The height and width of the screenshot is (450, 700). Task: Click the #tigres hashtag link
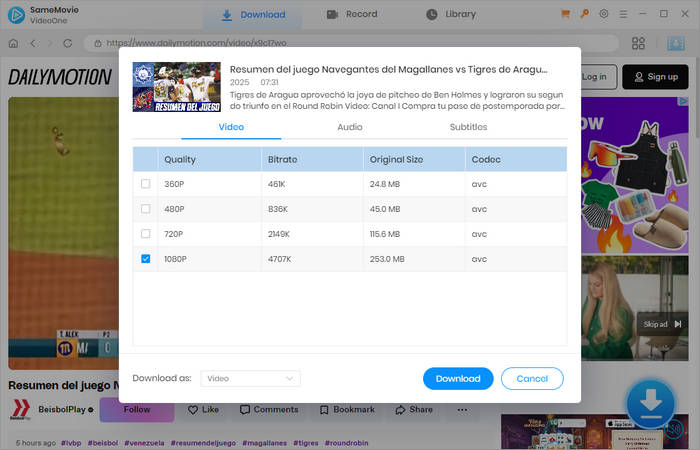click(306, 443)
